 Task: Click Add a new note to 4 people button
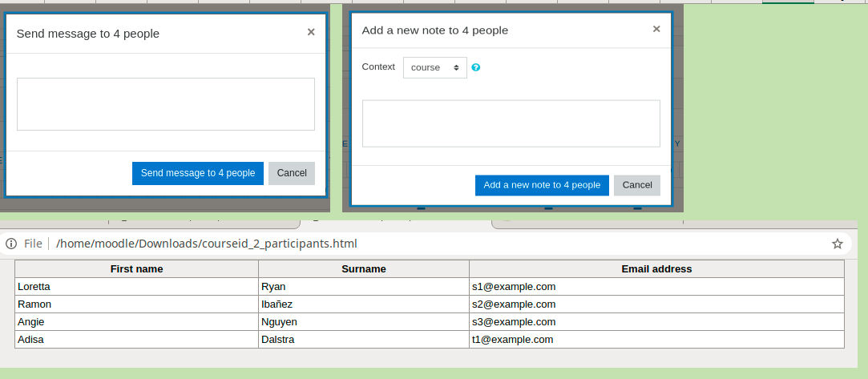[542, 185]
